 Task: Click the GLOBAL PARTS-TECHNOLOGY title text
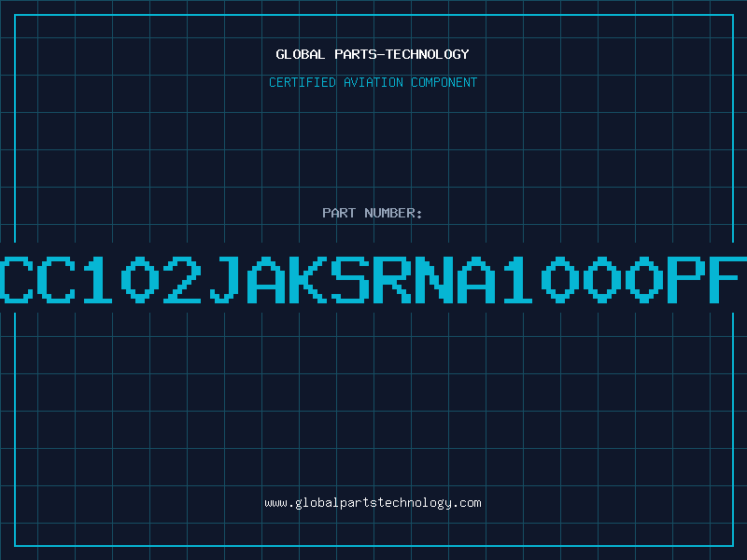[373, 54]
